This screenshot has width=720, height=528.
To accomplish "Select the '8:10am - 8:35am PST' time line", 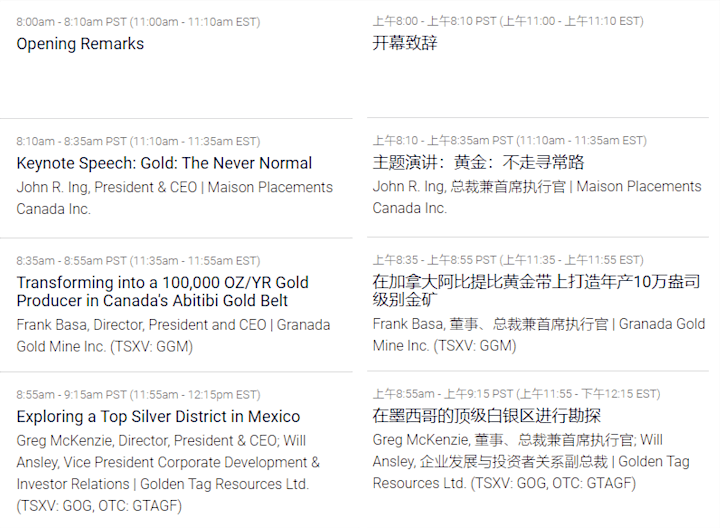I will click(138, 141).
